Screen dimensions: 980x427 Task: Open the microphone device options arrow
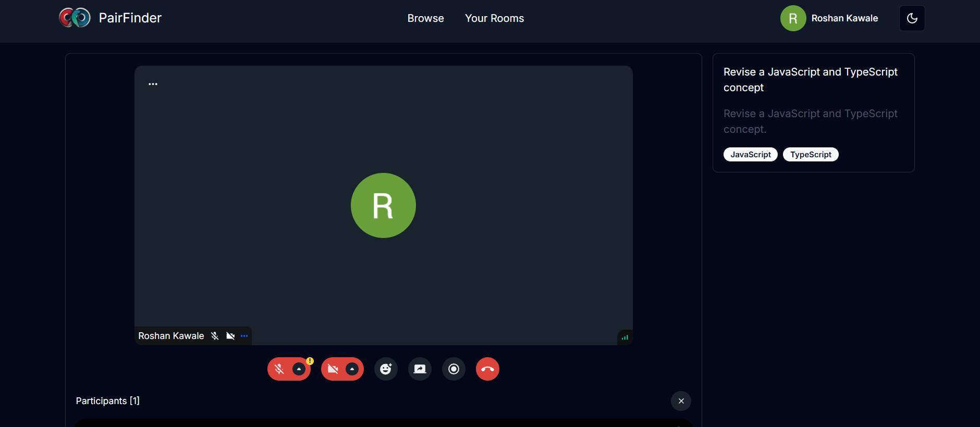[x=299, y=369]
